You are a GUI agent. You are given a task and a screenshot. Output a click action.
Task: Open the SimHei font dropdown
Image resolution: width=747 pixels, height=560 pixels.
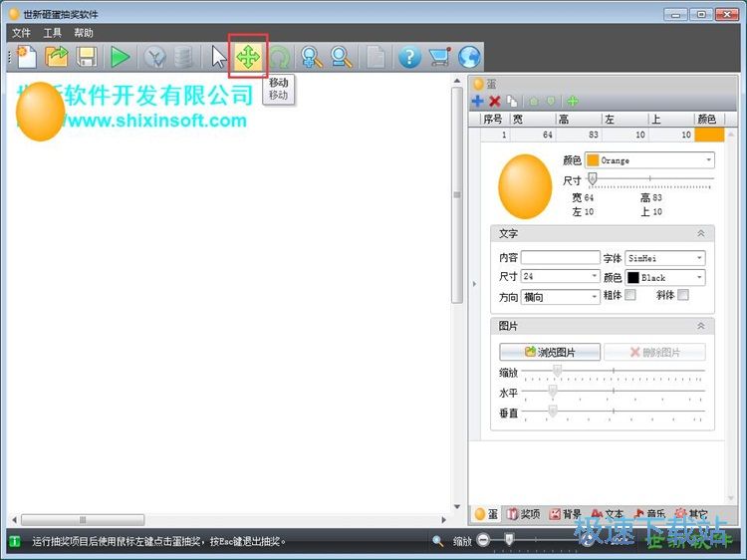pos(665,258)
